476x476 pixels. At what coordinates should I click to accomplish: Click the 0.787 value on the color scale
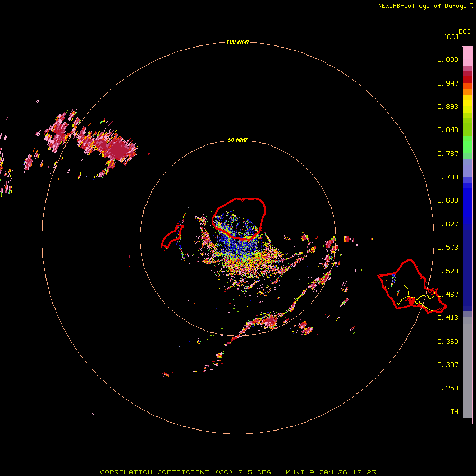tap(448, 153)
